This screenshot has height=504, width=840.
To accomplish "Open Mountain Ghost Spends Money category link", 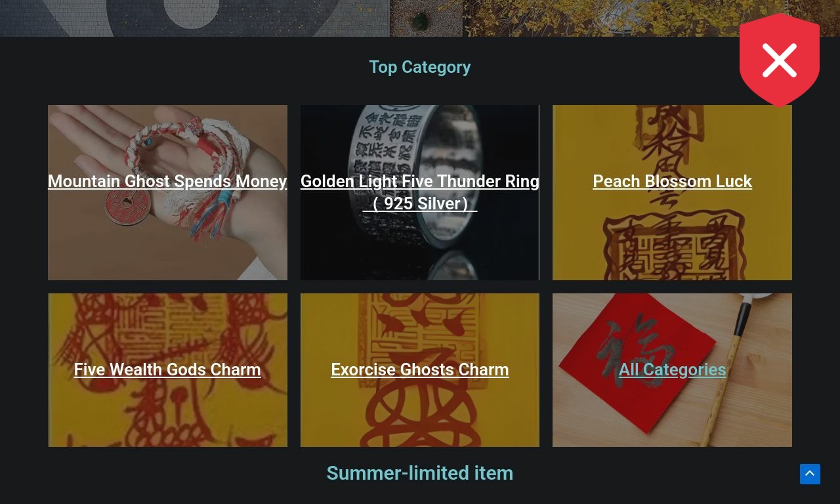I will [167, 181].
